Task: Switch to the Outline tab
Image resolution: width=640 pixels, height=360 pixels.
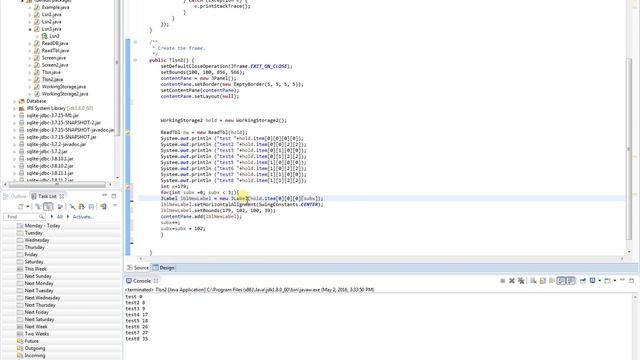Action: click(16, 196)
